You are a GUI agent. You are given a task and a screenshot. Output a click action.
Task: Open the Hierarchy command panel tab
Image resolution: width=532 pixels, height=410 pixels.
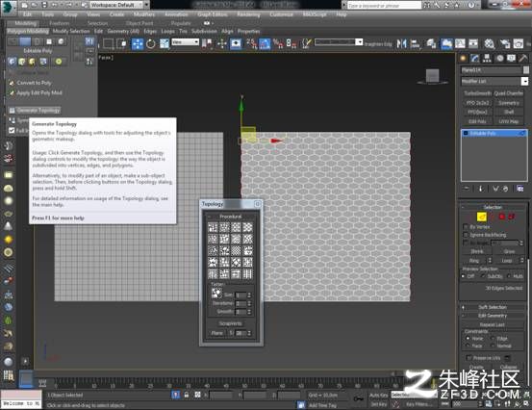coord(487,58)
